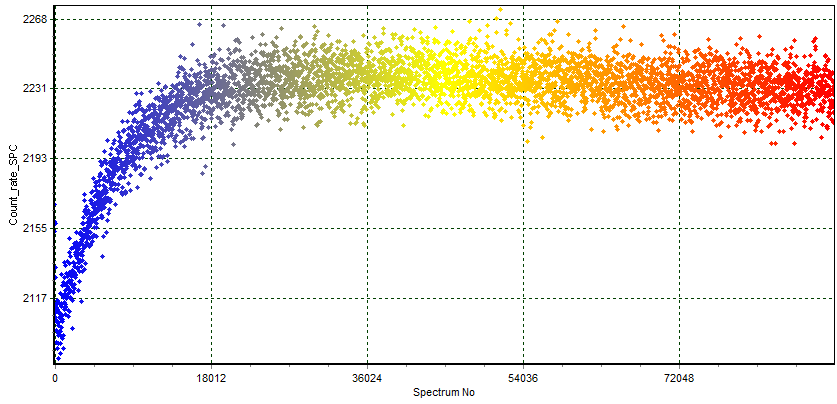Select the 2268 y-axis tick label
Screen dimensions: 837x404
35,19
